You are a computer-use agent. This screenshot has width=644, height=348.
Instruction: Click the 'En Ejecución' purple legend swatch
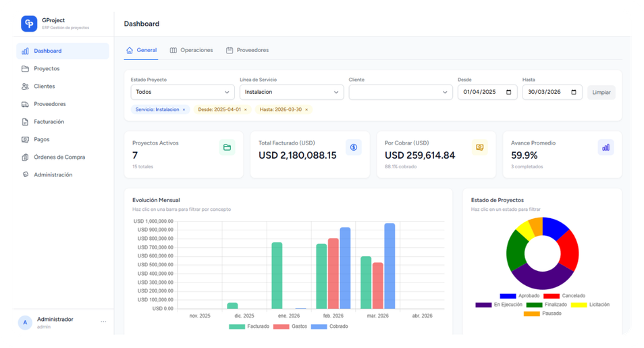point(483,305)
